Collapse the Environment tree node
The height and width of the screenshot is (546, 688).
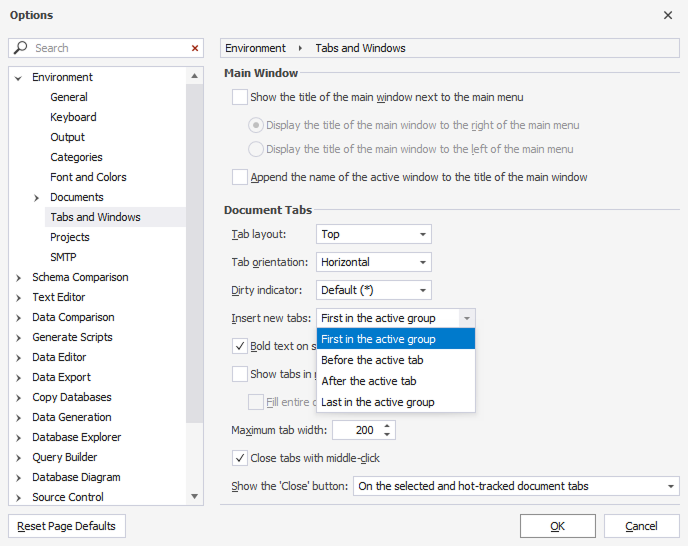click(x=18, y=78)
